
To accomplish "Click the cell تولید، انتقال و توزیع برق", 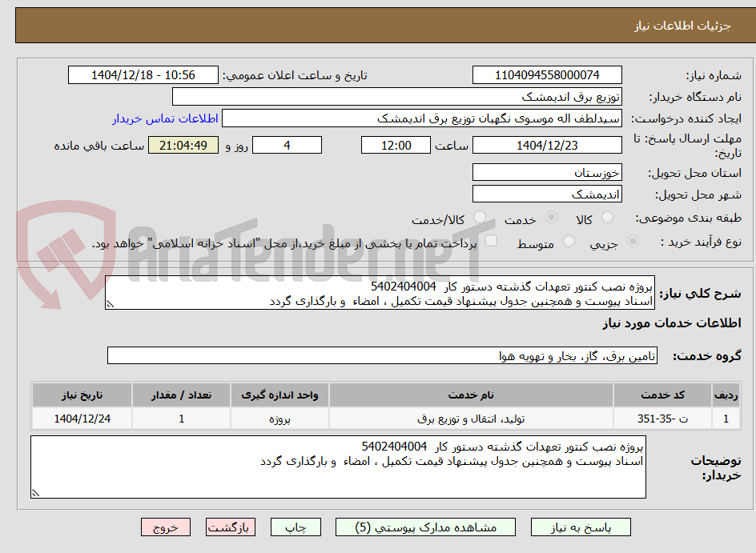I will (x=471, y=419).
